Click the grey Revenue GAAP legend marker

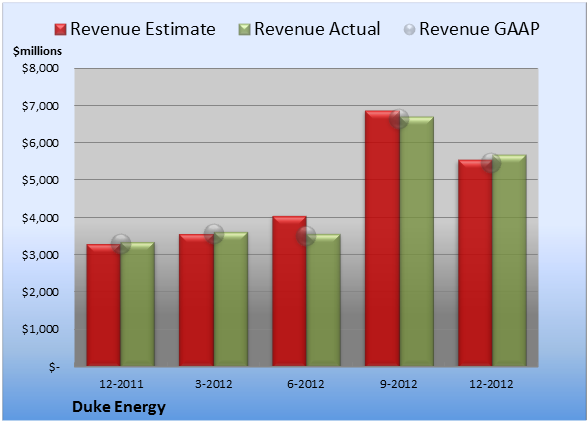pyautogui.click(x=409, y=30)
